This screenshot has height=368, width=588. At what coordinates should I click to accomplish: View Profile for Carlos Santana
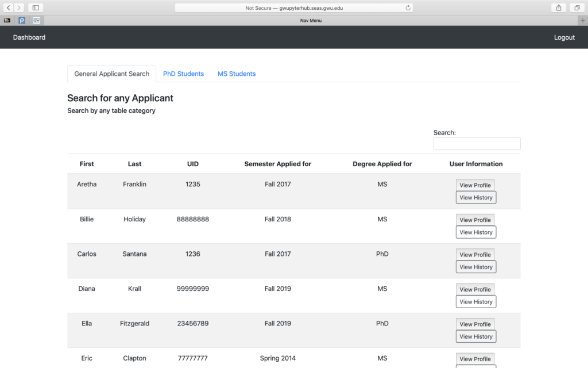pos(475,255)
